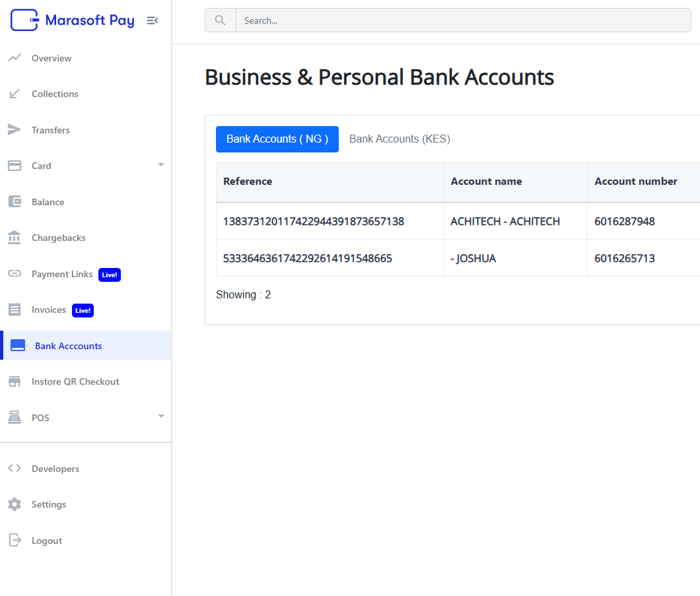Expand the POS submenu arrow
Screen dimensions: 700x596
160,416
